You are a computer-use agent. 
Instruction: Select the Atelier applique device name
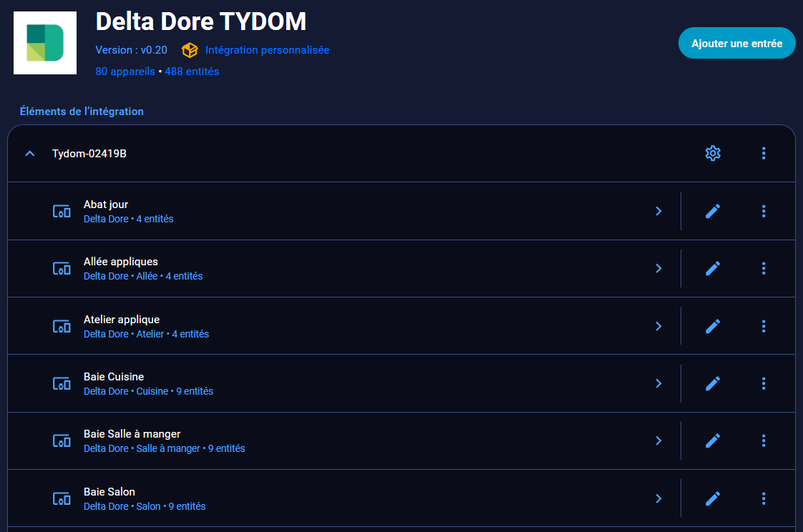pos(122,320)
